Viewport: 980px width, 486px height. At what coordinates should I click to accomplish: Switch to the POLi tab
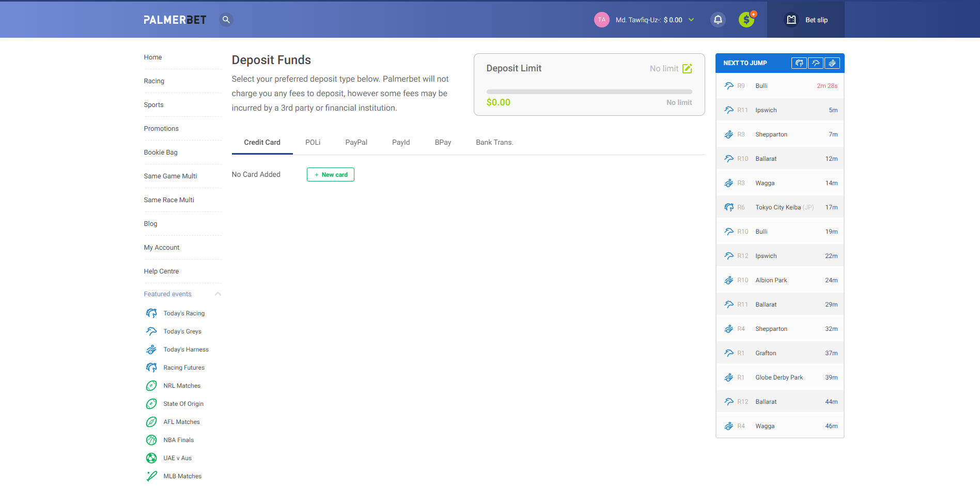coord(313,142)
